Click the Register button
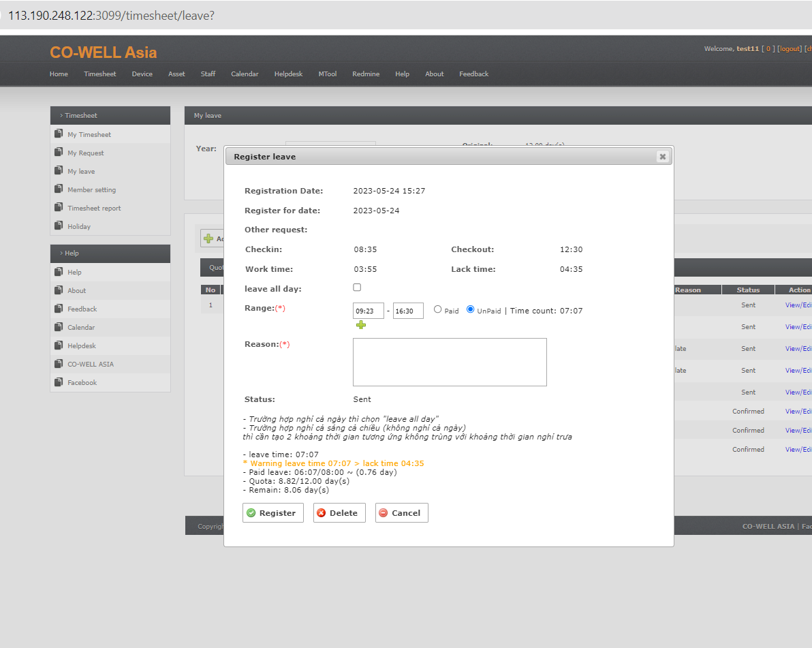 (x=273, y=513)
